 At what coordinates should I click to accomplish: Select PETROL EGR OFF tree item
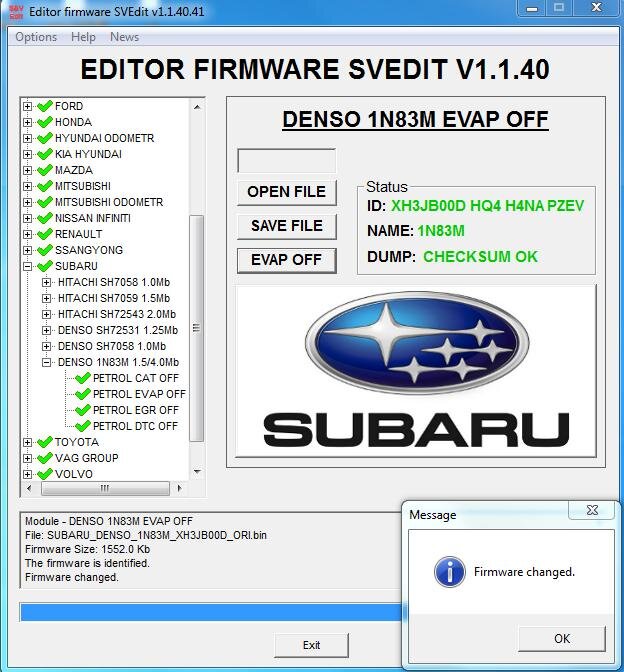point(135,410)
